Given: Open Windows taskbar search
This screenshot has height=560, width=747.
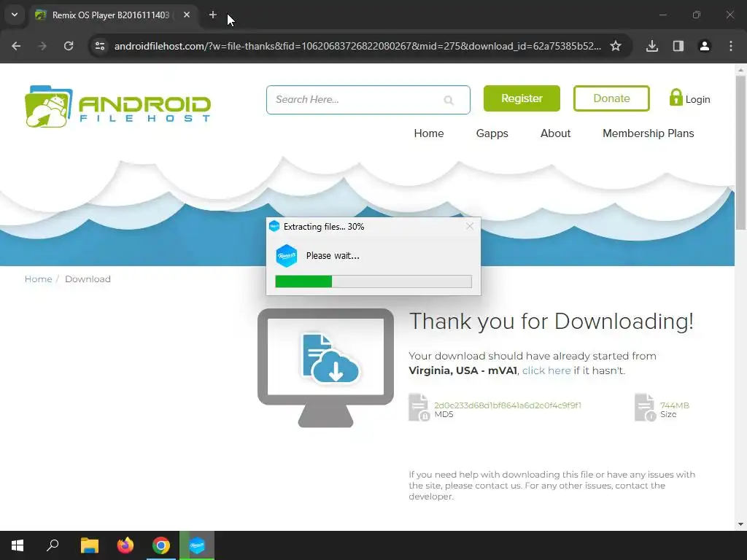Looking at the screenshot, I should tap(53, 545).
